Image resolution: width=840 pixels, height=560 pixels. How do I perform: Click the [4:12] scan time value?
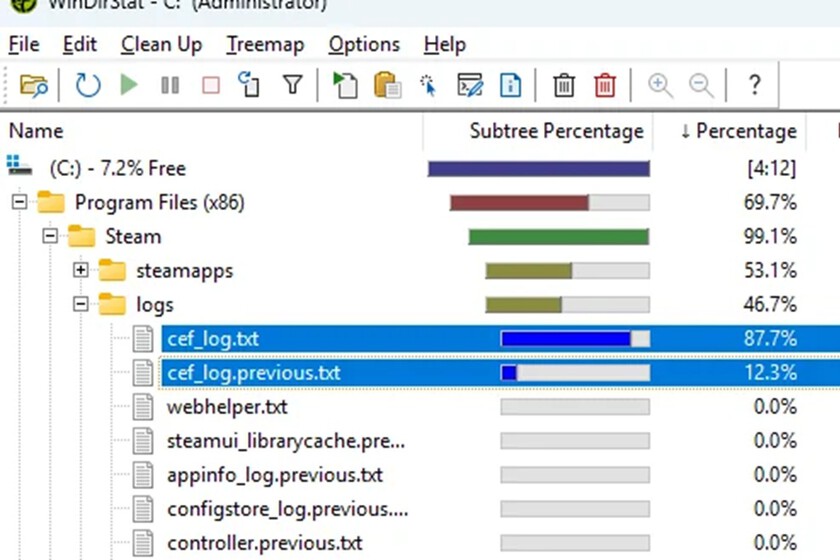tap(771, 168)
